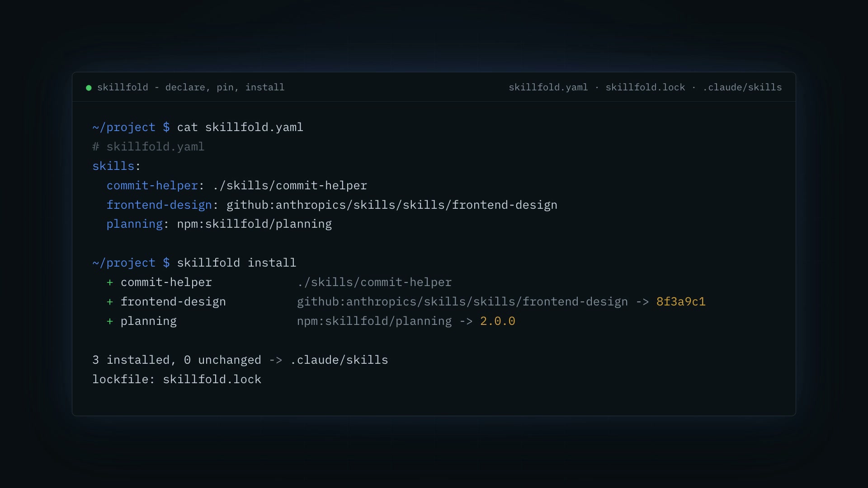
Task: Select skillfold.yaml in the header bar
Action: [x=548, y=87]
